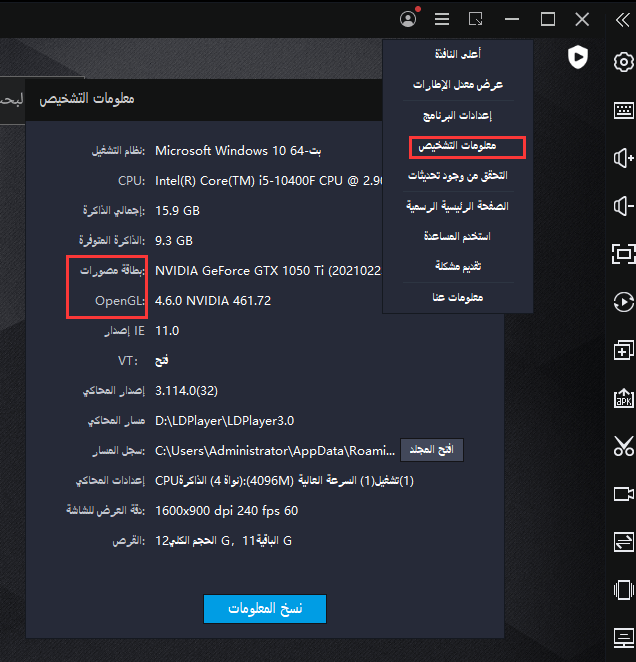Decrease volume using speaker minus icon
This screenshot has height=662, width=636.
[x=624, y=207]
